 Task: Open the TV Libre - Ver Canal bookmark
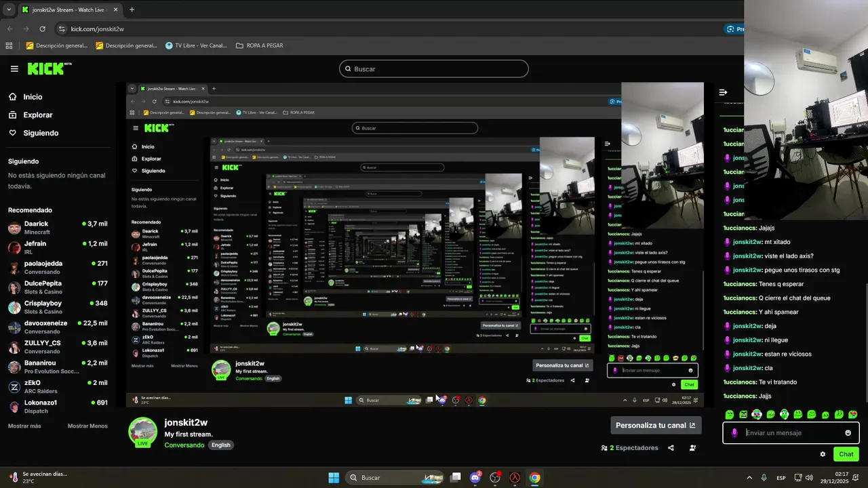pos(197,45)
